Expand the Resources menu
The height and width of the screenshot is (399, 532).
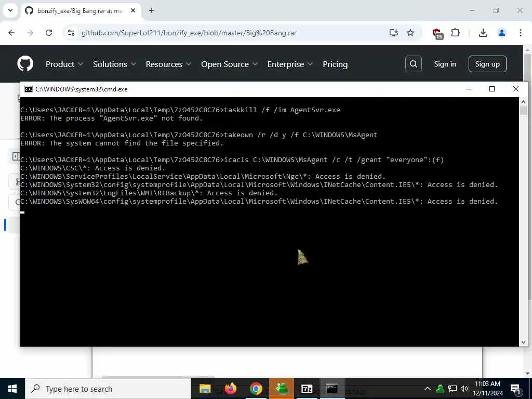168,64
